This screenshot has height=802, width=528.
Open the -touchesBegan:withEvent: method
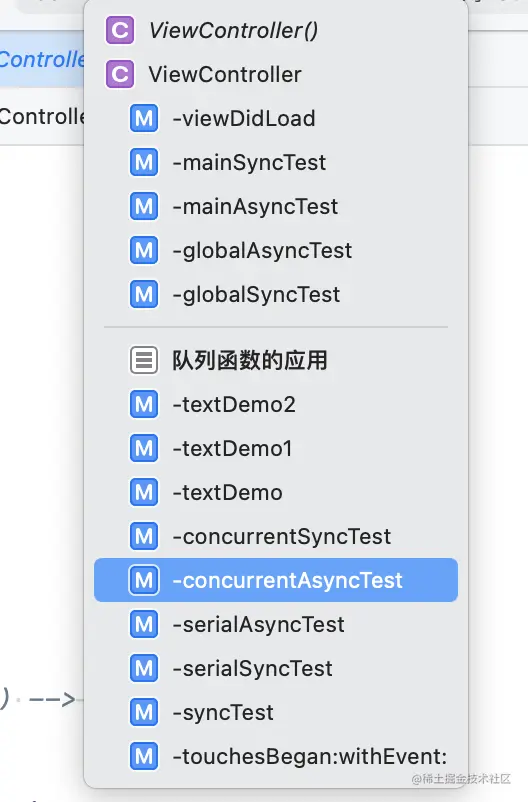tap(276, 756)
